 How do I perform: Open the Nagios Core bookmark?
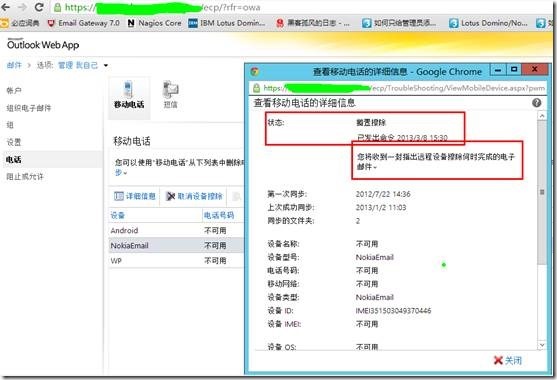pos(155,23)
